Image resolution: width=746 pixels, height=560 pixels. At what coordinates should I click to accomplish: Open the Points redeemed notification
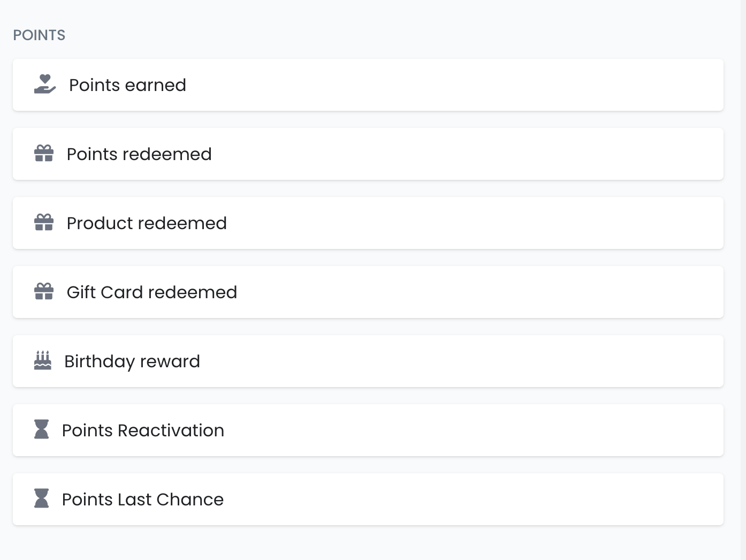coord(139,154)
